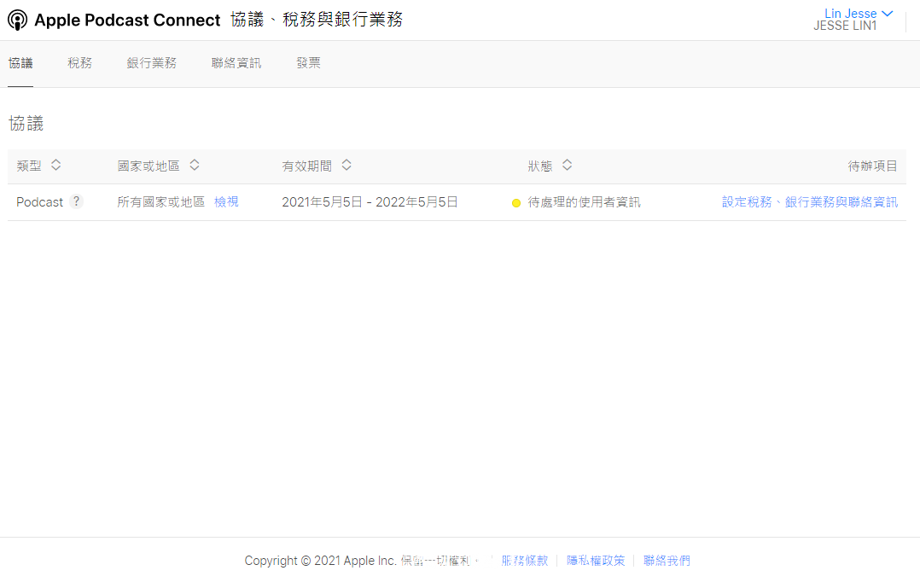The image size is (920, 588).
Task: Sort by 國家或地區 column arrows
Action: [x=195, y=165]
